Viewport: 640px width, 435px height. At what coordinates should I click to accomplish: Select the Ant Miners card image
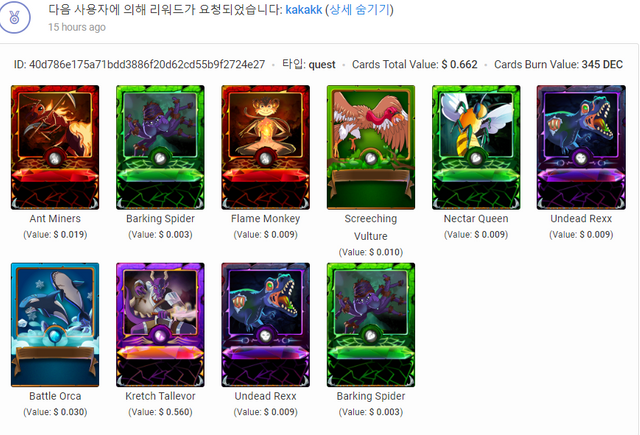[x=55, y=147]
